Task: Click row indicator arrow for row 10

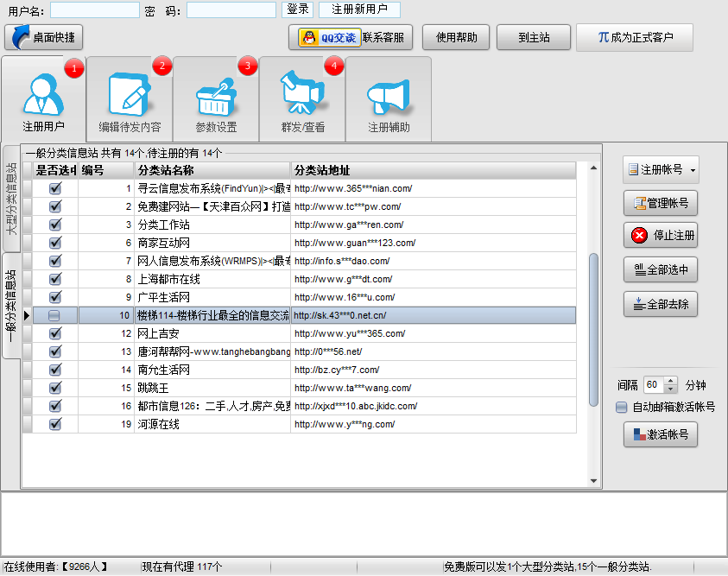Action: point(27,315)
